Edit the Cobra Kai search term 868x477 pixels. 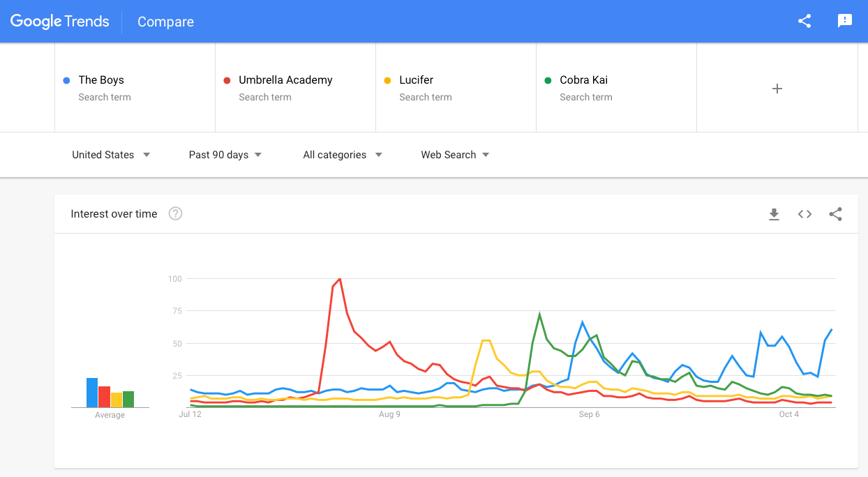point(584,80)
